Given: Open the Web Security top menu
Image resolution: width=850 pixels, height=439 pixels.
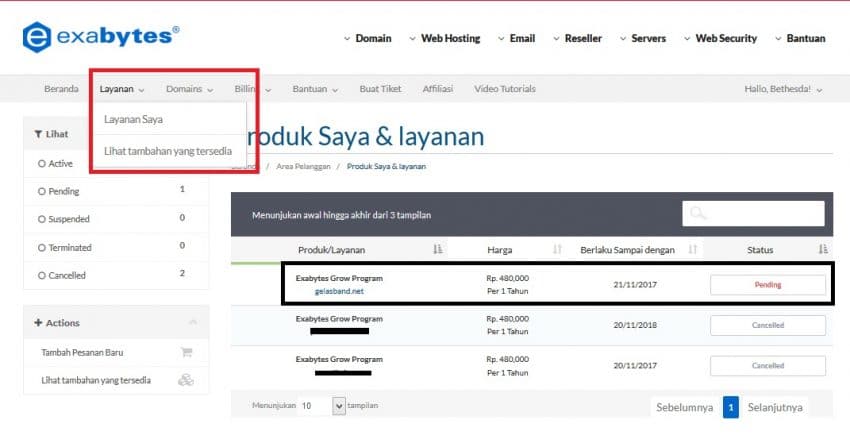Looking at the screenshot, I should click(720, 38).
